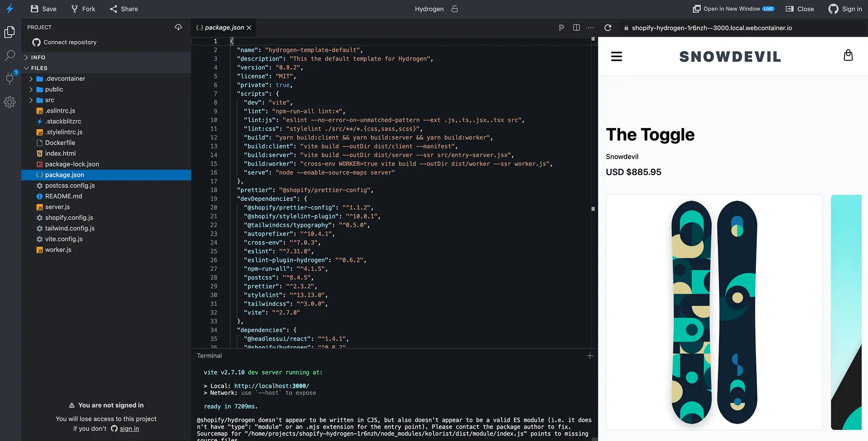868x441 pixels.
Task: Open .stylelintrc.js file
Action: [106, 132]
